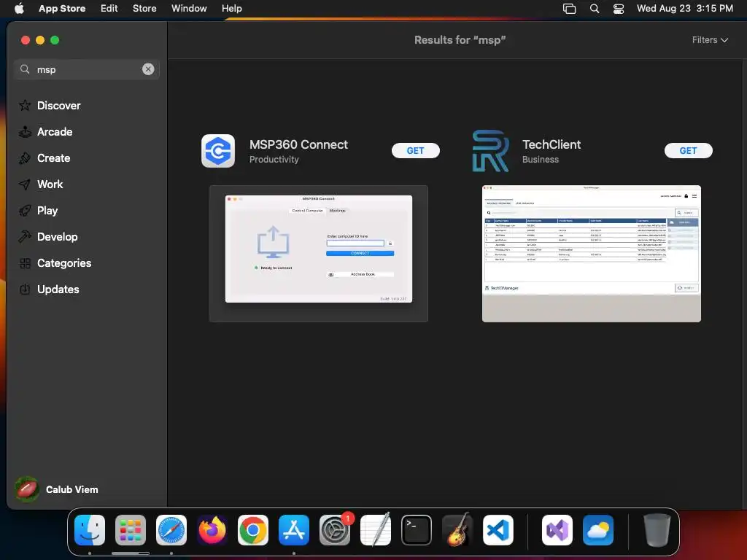This screenshot has width=747, height=560.
Task: Click the Stage Manager menu bar icon
Action: coord(569,8)
